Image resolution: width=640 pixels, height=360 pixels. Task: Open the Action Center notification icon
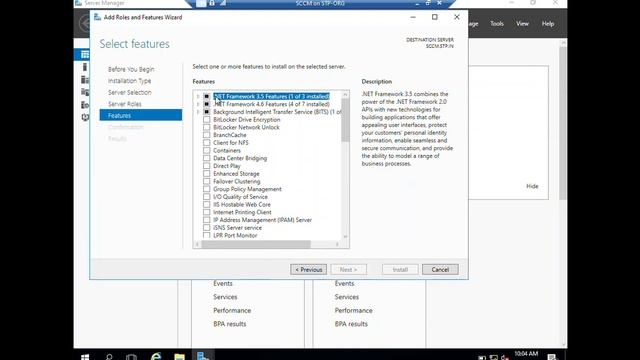tap(551, 357)
